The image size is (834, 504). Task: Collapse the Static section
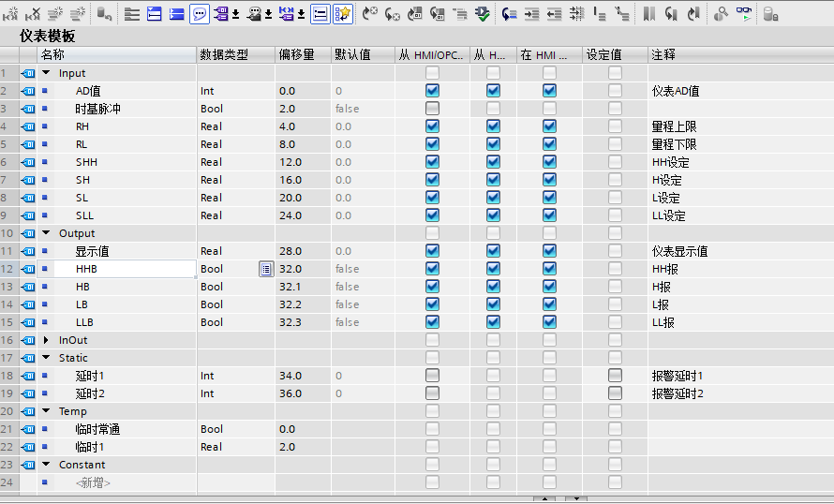(x=46, y=358)
